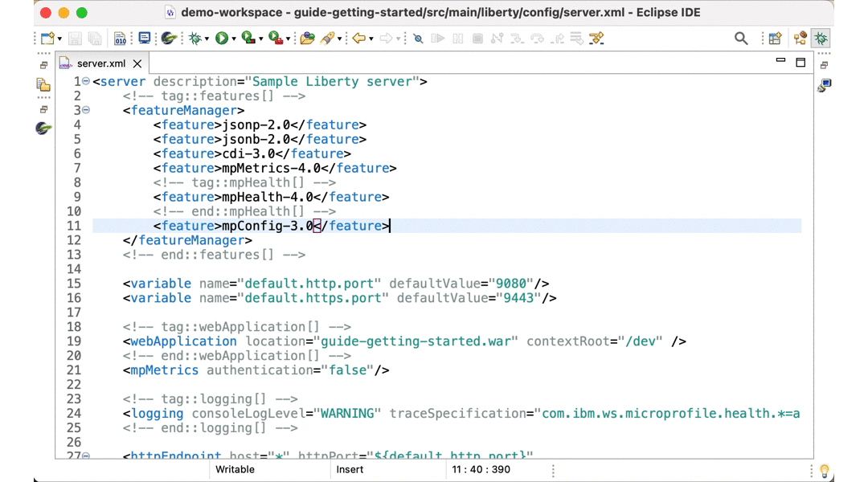Click the Coverage run icon
The width and height of the screenshot is (868, 482).
click(x=248, y=39)
